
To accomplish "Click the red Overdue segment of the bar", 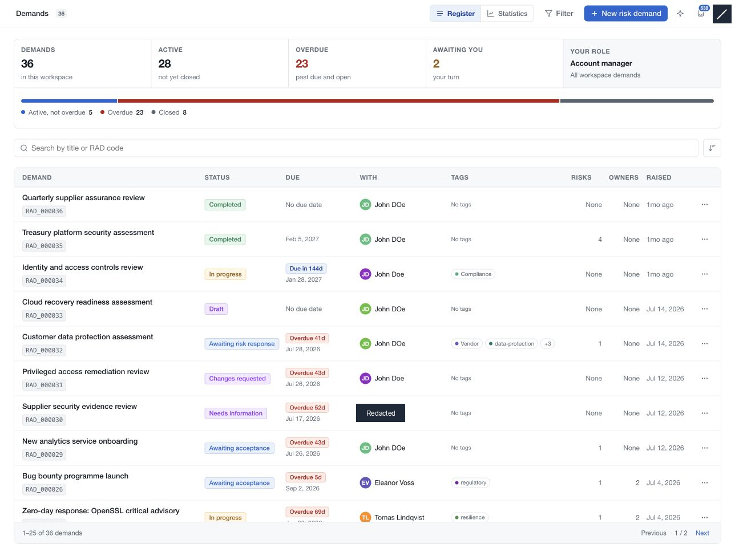I will pyautogui.click(x=338, y=101).
